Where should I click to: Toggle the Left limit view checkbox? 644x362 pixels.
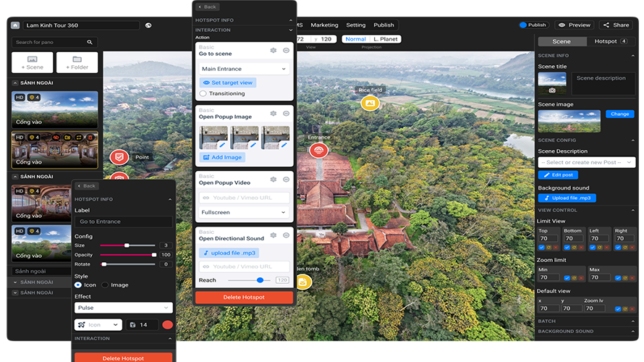pyautogui.click(x=592, y=248)
